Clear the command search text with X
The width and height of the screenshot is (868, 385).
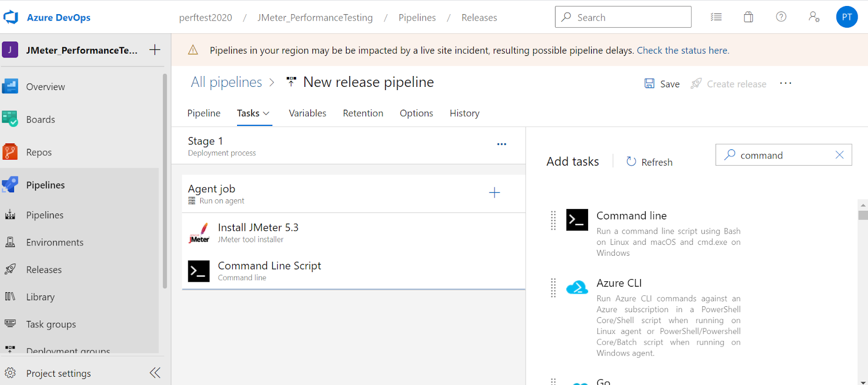coord(839,155)
